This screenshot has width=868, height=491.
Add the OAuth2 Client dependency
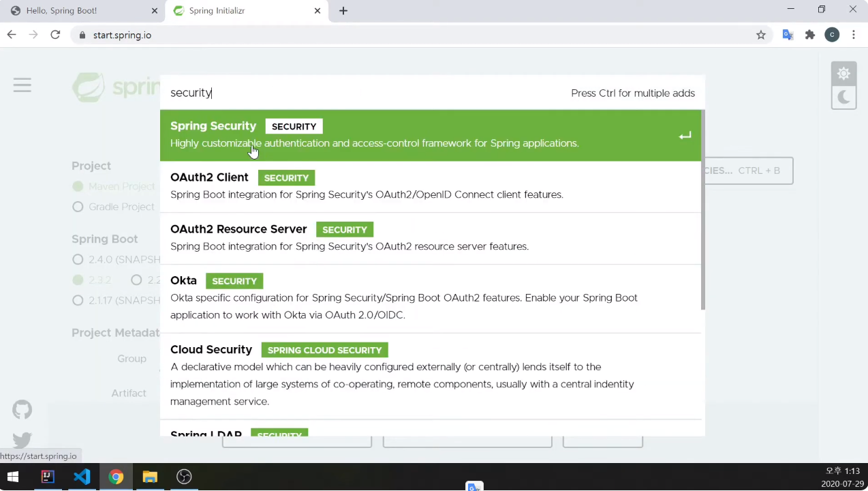click(x=431, y=187)
